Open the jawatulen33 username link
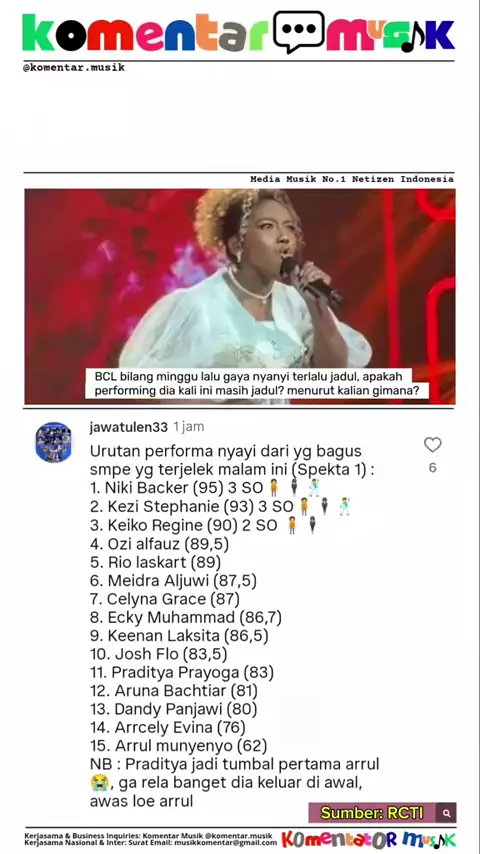This screenshot has width=480, height=854. click(129, 427)
